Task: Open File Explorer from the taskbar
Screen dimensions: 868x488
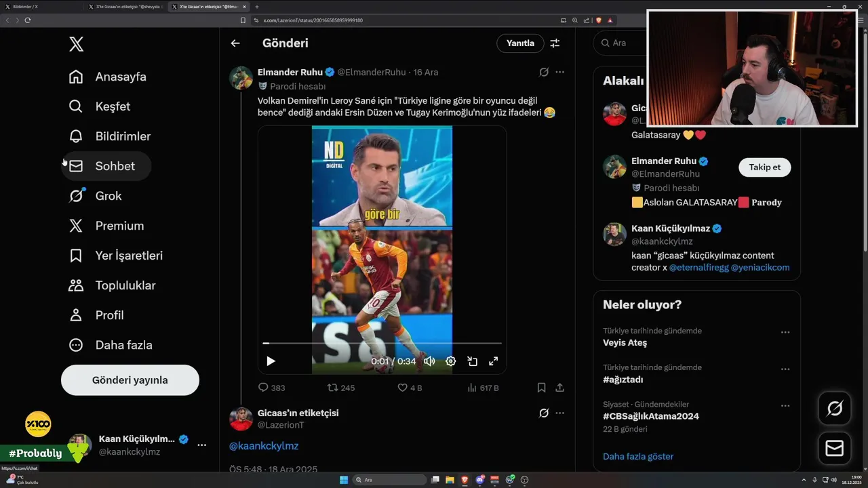Action: click(x=450, y=480)
